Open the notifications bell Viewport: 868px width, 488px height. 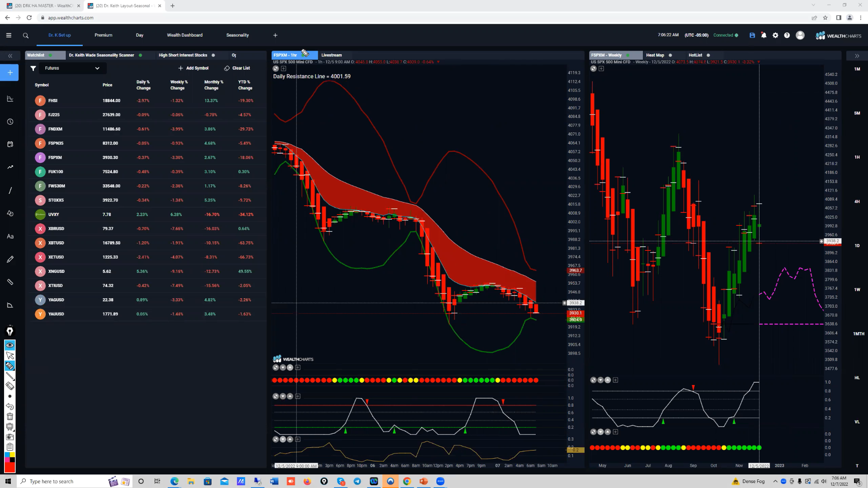pyautogui.click(x=764, y=35)
